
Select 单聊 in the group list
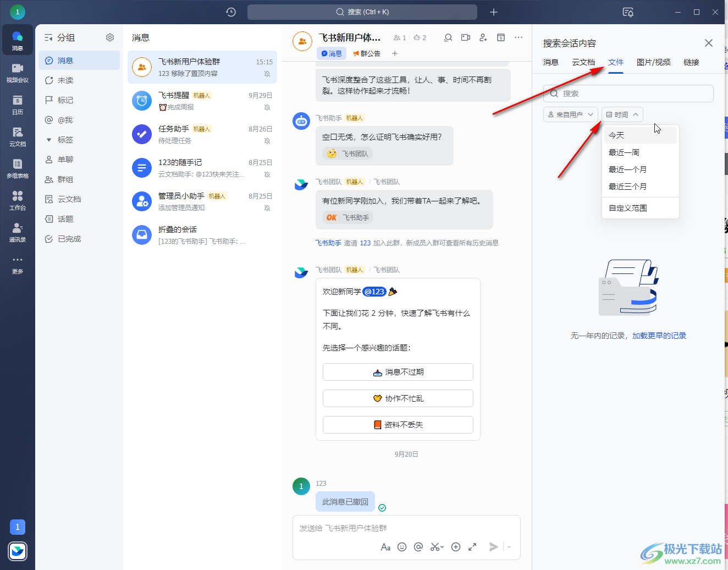[x=79, y=160]
